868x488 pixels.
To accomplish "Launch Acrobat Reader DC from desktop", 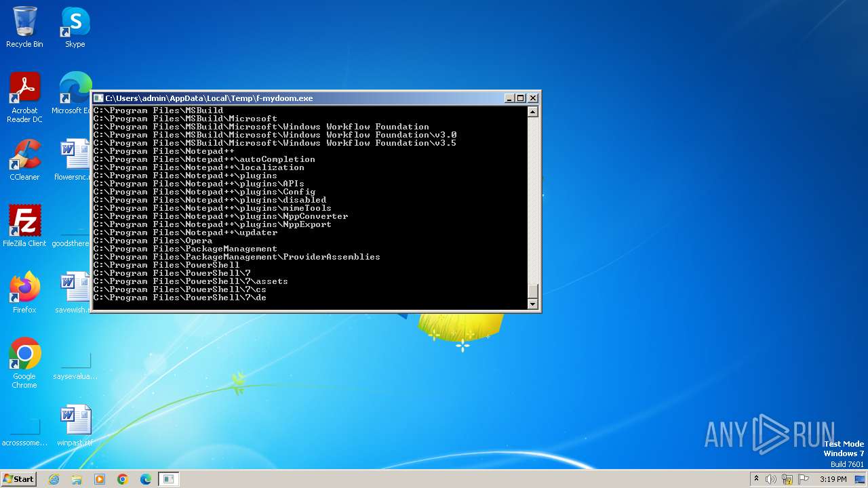I will click(24, 98).
